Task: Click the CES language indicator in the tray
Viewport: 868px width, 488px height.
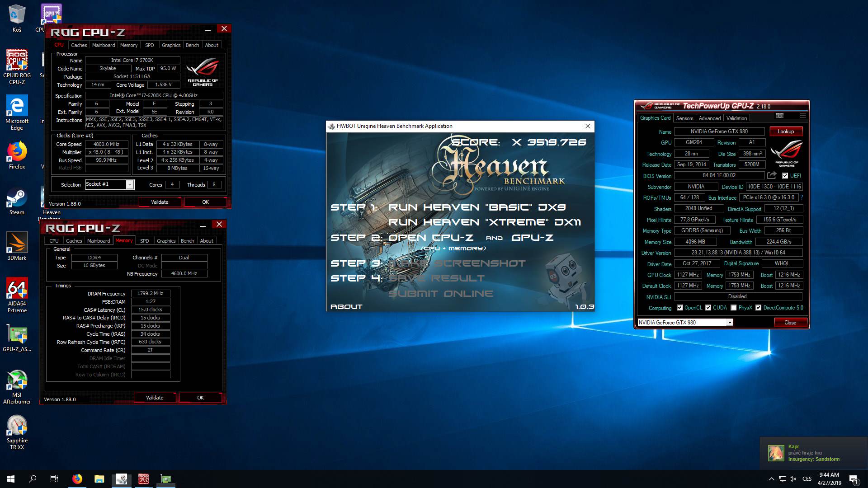Action: coord(807,479)
